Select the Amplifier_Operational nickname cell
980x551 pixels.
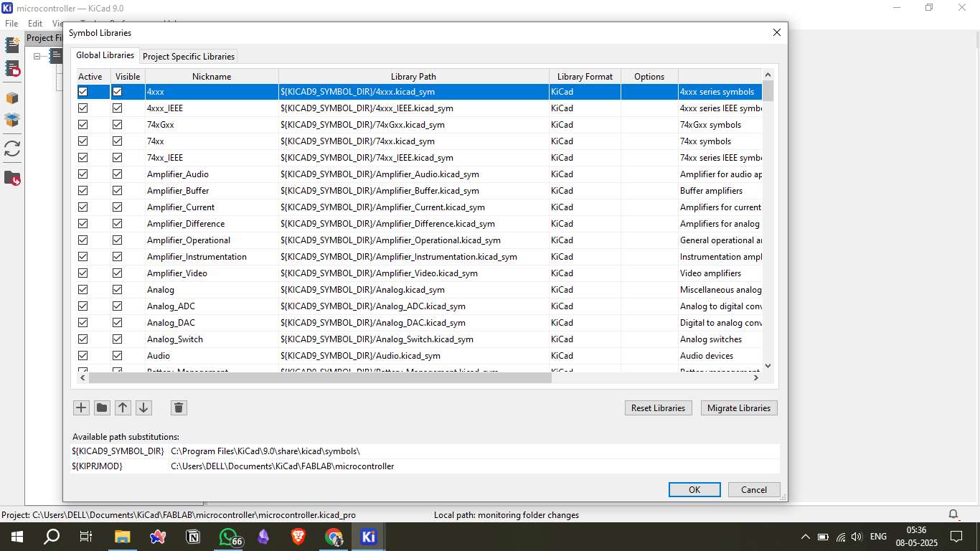[x=212, y=240]
